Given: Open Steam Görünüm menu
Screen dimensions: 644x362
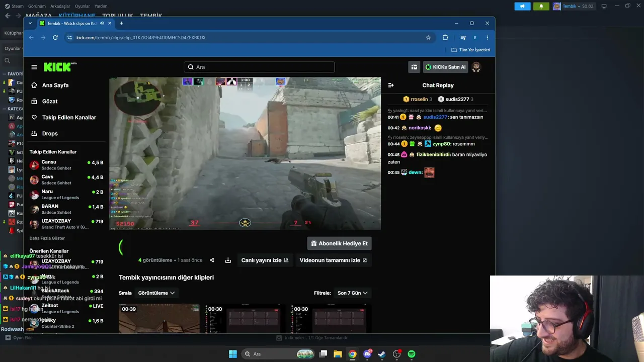Looking at the screenshot, I should pos(37,6).
